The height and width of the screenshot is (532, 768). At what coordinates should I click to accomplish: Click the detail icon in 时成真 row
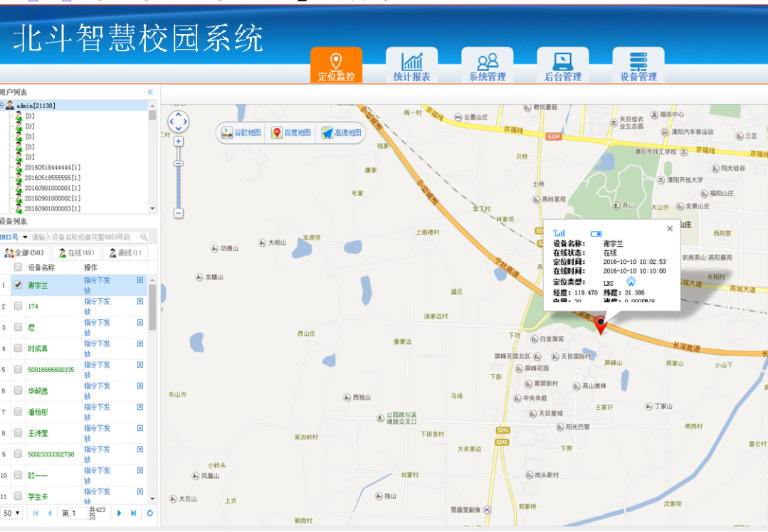[140, 344]
